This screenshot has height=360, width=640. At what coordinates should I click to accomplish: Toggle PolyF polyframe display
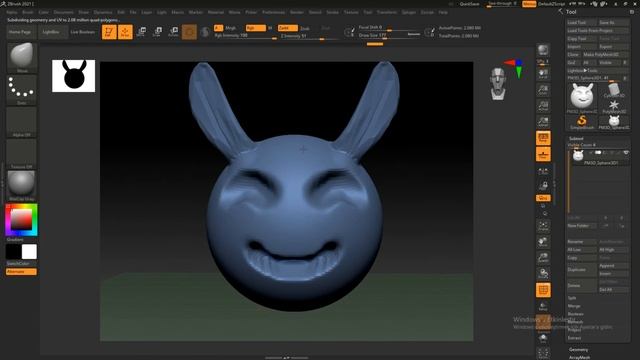coord(543,290)
